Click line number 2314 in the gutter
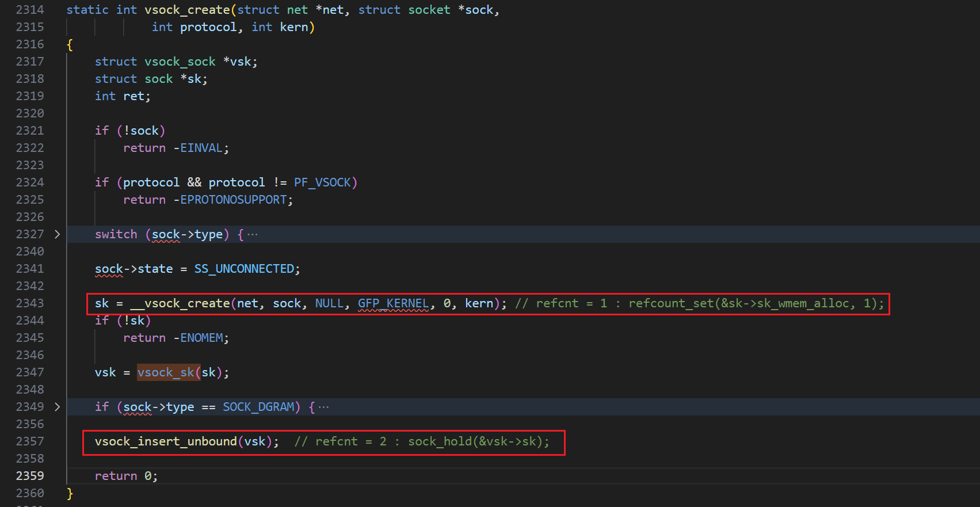The image size is (980, 507). click(30, 10)
